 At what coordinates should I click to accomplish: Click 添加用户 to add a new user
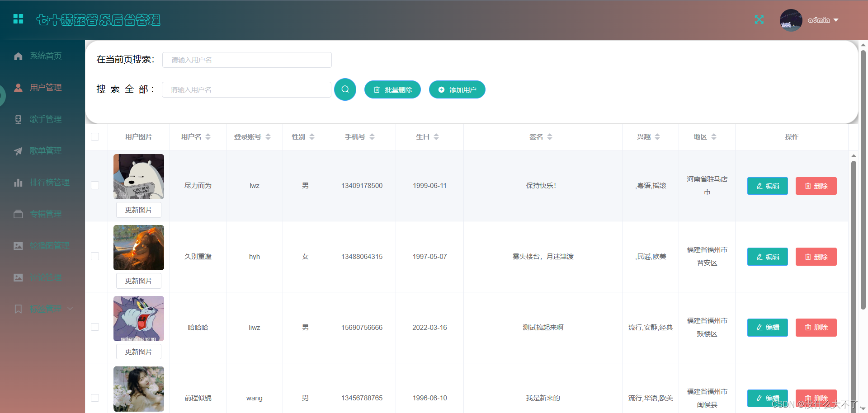[457, 89]
